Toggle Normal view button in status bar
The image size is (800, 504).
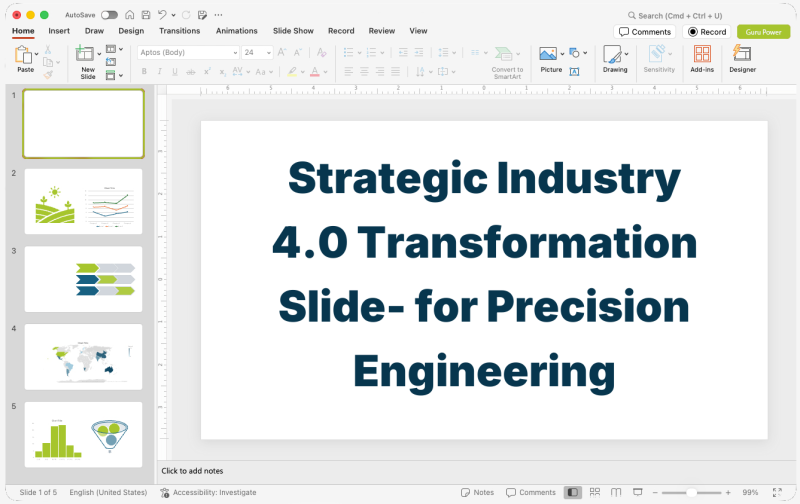[x=573, y=492]
